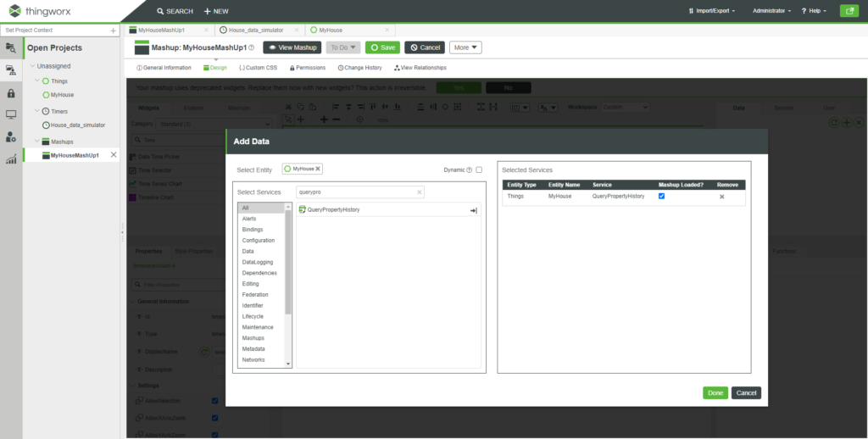The width and height of the screenshot is (868, 439).
Task: Switch to General Information tab
Action: pyautogui.click(x=164, y=68)
